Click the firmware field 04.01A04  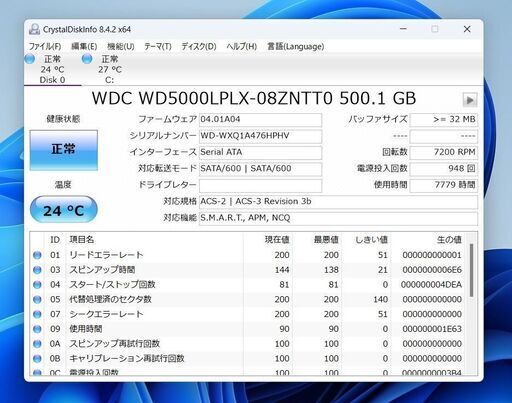pos(260,120)
